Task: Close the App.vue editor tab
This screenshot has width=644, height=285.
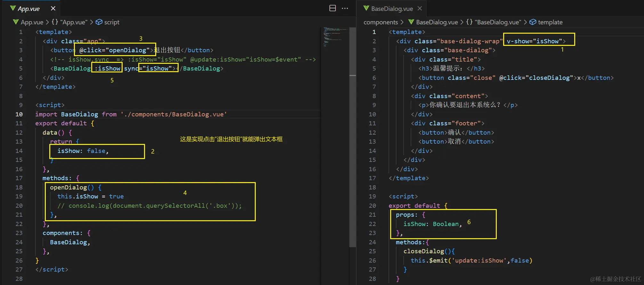Action: click(x=53, y=9)
